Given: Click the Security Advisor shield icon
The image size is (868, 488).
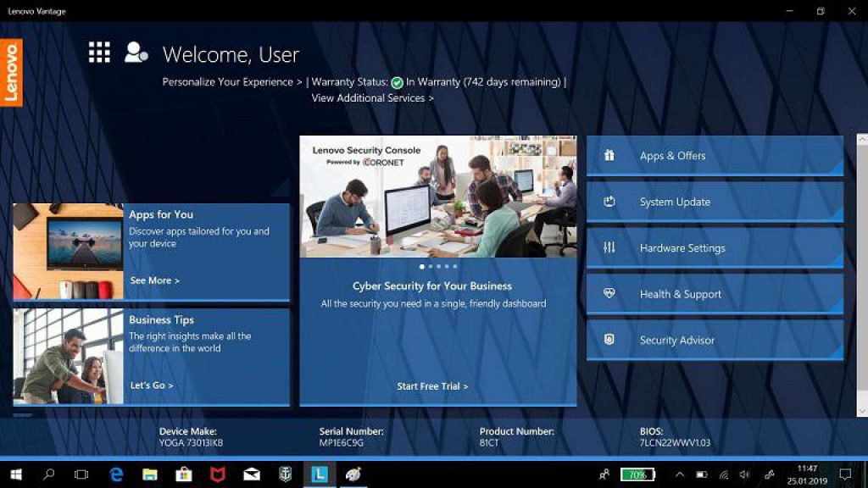Looking at the screenshot, I should [x=609, y=339].
